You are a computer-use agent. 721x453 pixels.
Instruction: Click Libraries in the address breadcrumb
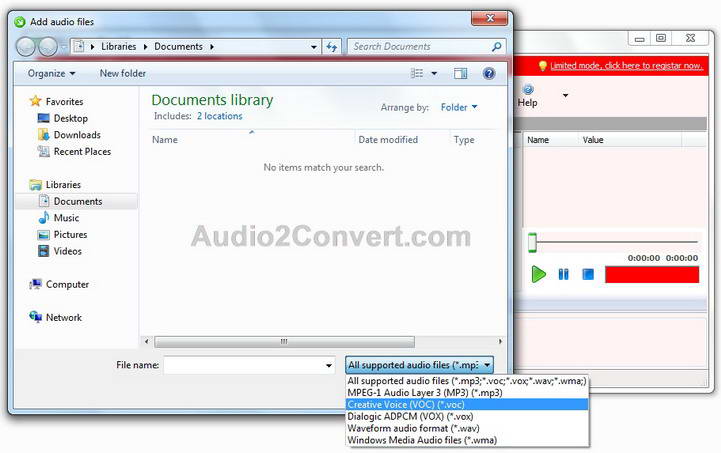click(x=119, y=46)
